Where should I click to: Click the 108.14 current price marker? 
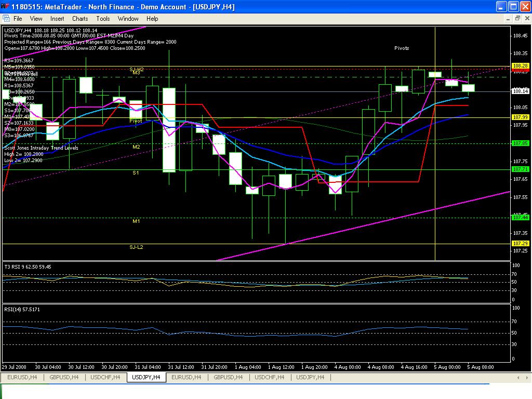tap(520, 91)
